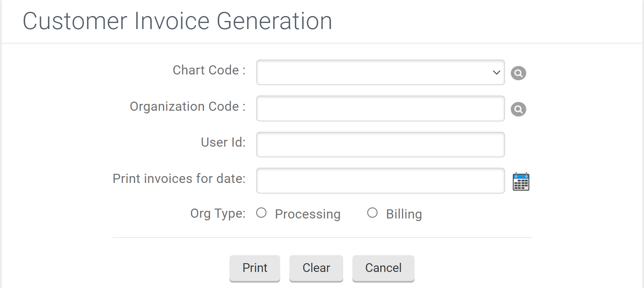Open the Chart Code lookup search icon
Viewport: 644px width, 288px height.
point(518,73)
